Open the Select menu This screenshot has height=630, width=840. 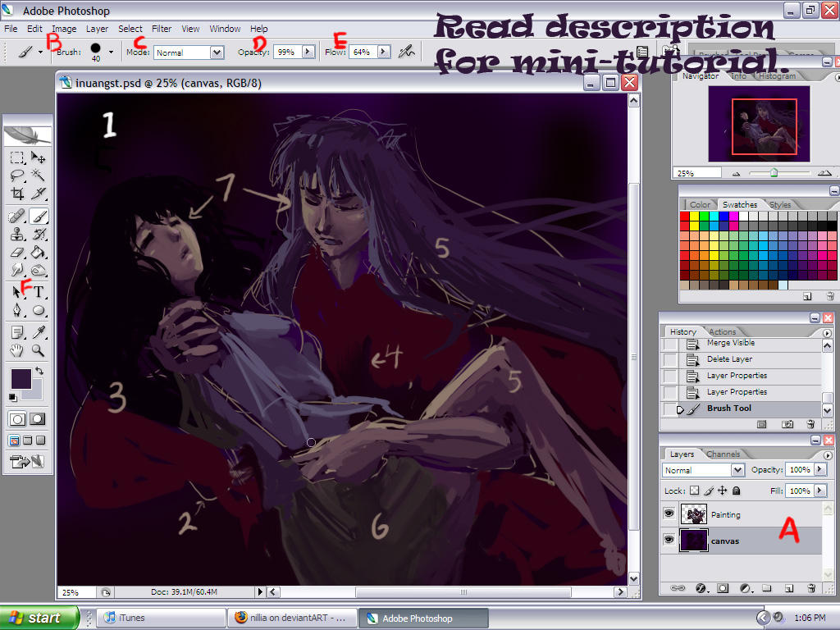pyautogui.click(x=130, y=29)
